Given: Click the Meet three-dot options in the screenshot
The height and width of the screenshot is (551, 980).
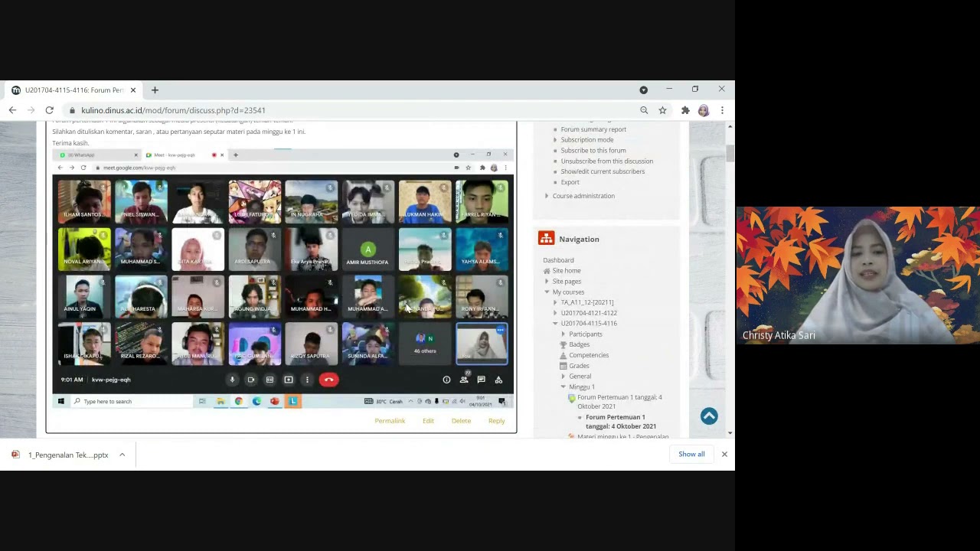Looking at the screenshot, I should click(x=307, y=380).
